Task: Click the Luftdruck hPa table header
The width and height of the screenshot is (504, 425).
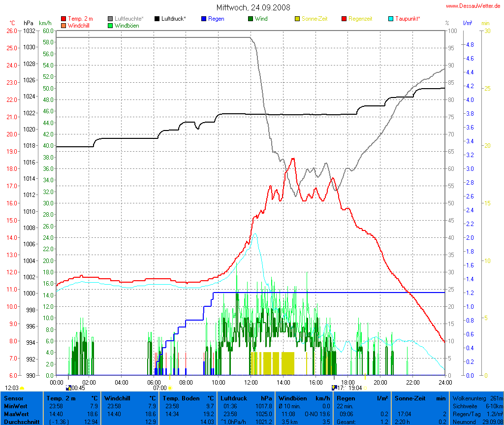Action: point(245,398)
